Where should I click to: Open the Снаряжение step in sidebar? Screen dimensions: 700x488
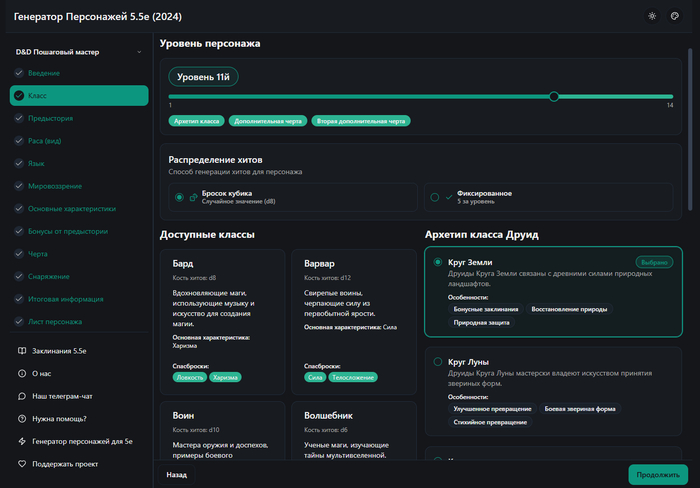click(49, 276)
